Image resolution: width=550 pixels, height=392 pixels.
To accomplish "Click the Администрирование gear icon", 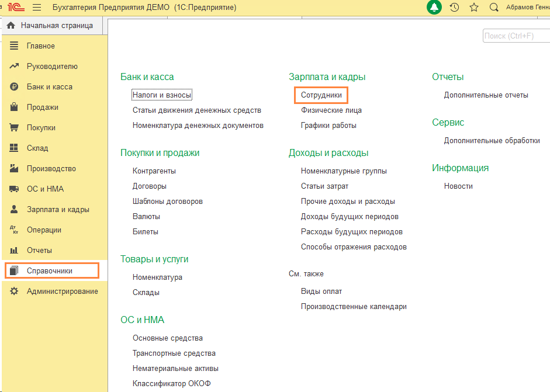I will [14, 291].
